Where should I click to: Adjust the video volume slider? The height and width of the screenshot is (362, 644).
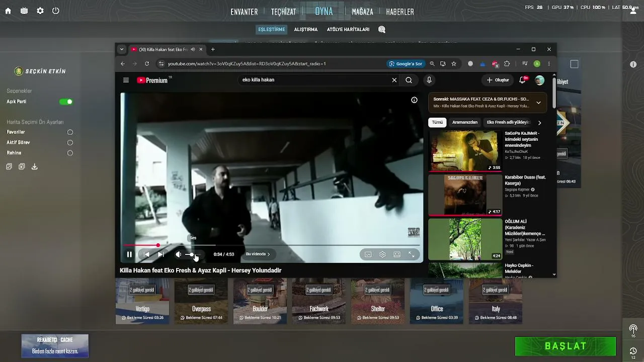pyautogui.click(x=192, y=254)
